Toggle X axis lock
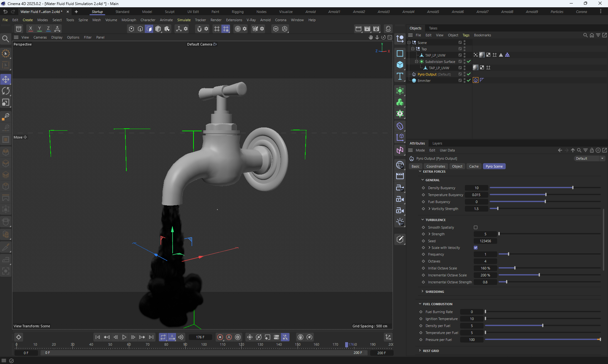 (x=30, y=29)
